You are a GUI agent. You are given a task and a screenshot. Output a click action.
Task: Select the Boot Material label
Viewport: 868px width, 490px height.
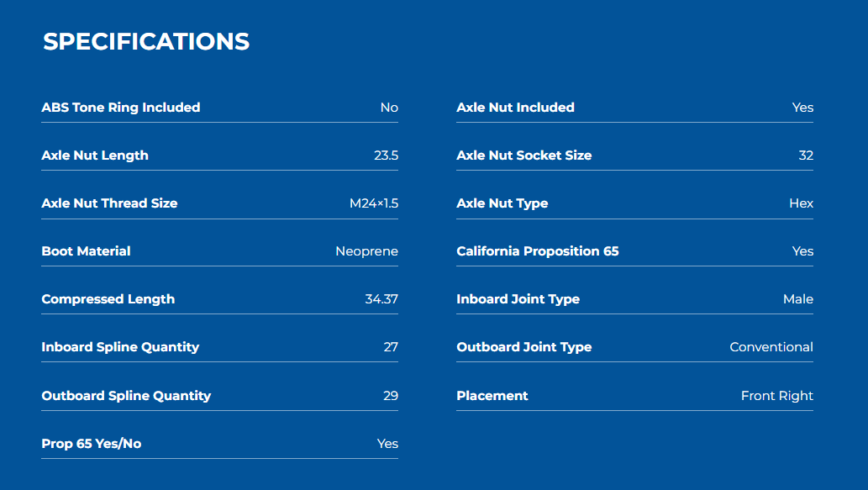click(86, 251)
